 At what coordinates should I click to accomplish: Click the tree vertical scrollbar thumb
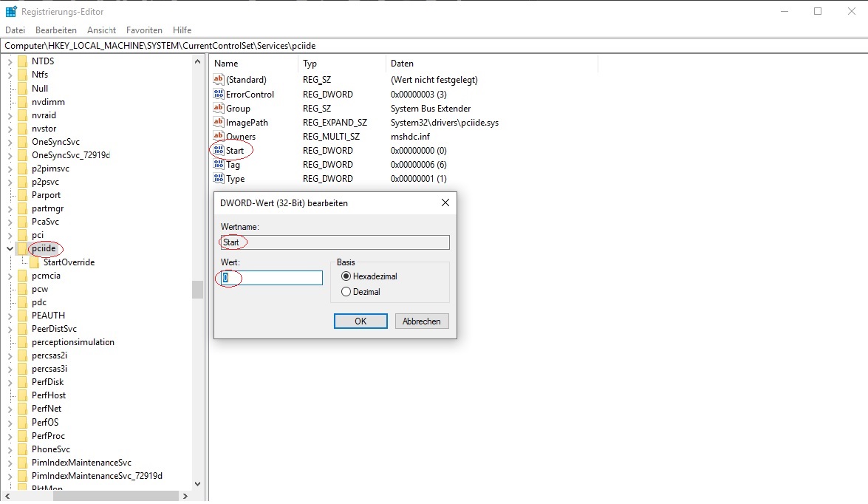coord(198,290)
